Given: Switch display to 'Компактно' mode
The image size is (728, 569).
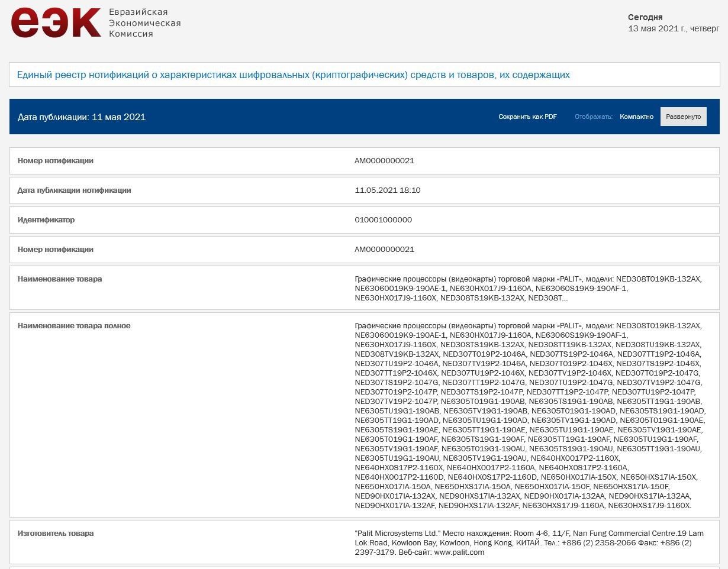Looking at the screenshot, I should [637, 117].
